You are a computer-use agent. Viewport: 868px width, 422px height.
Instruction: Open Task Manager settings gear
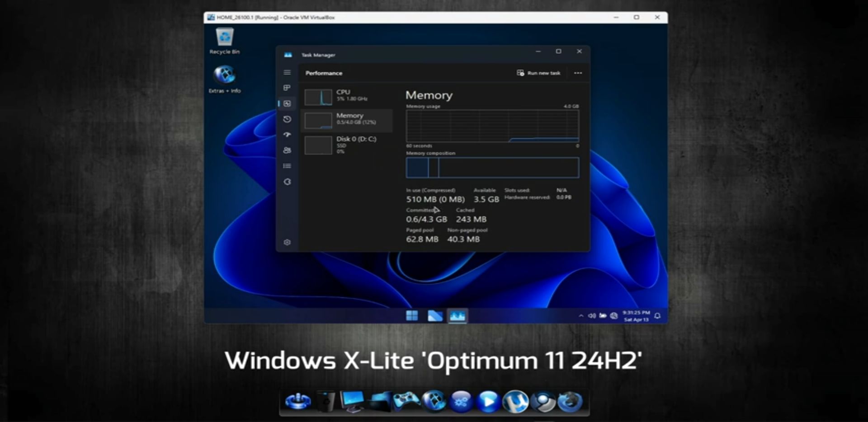287,242
